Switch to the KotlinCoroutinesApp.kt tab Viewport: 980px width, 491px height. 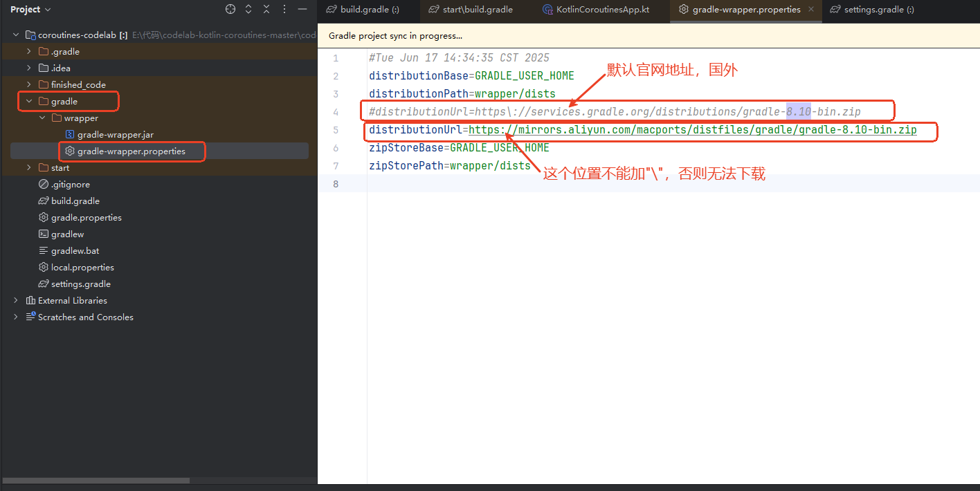pos(596,10)
